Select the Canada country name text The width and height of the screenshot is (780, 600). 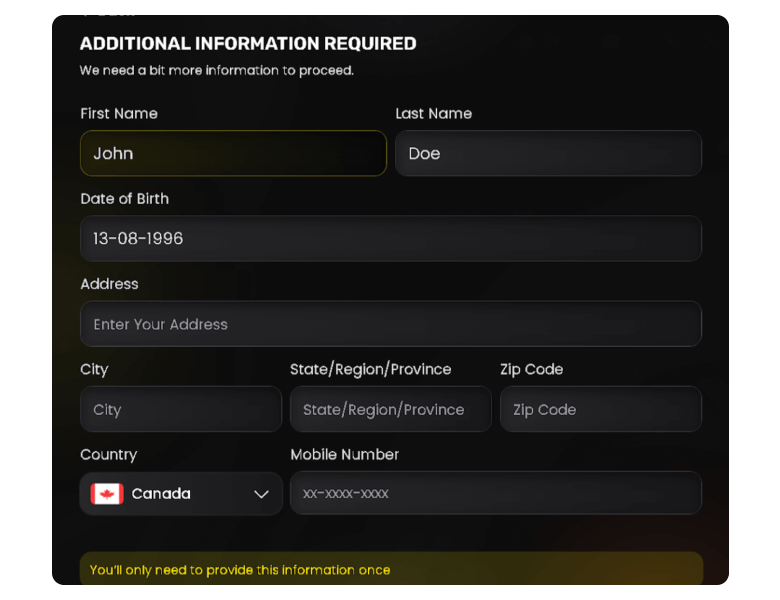coord(161,494)
